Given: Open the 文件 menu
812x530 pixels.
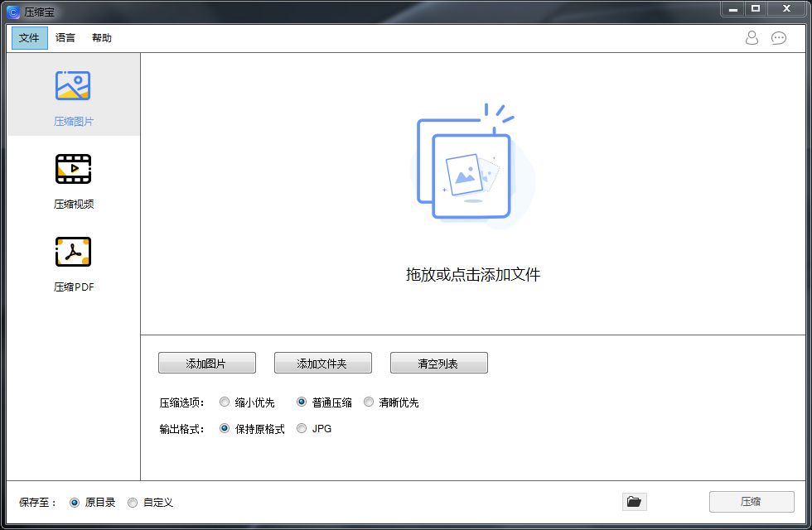Looking at the screenshot, I should coord(29,37).
